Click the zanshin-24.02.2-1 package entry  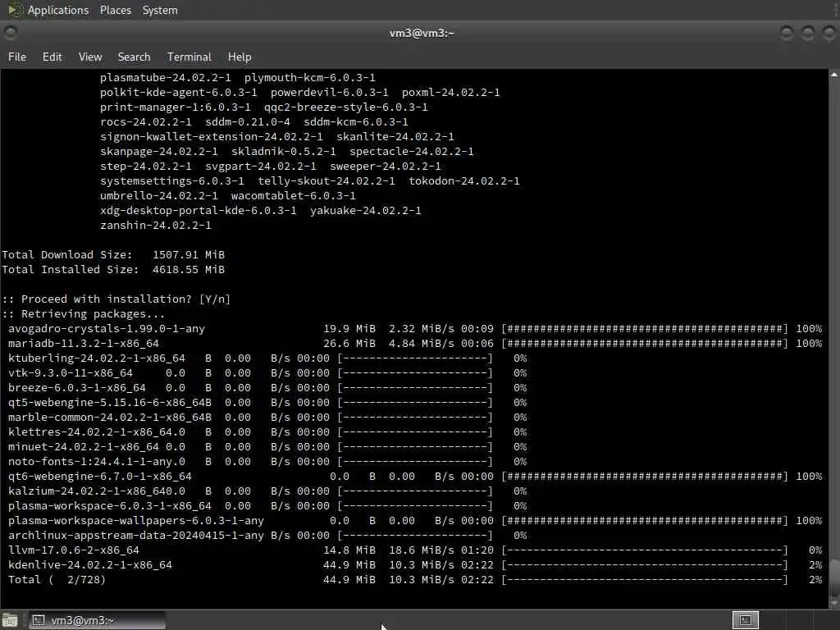coord(155,225)
